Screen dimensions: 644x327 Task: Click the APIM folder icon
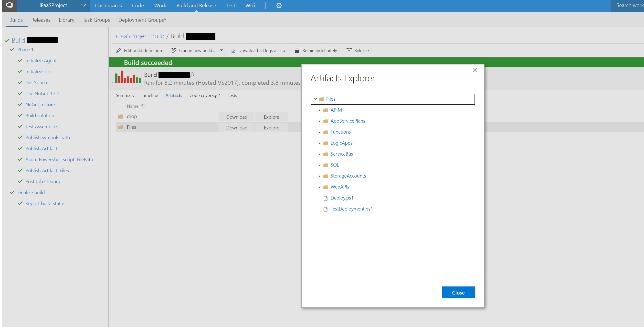tap(326, 110)
